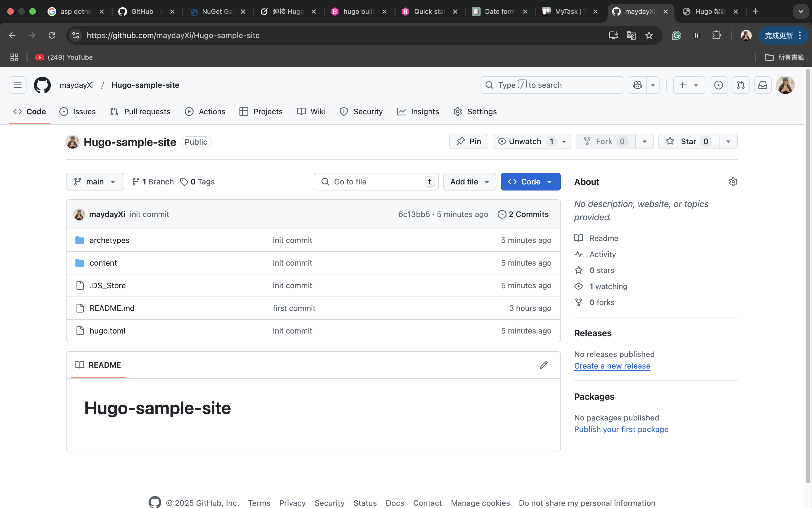Open the 2 Commits history
The image size is (812, 508).
tap(523, 214)
